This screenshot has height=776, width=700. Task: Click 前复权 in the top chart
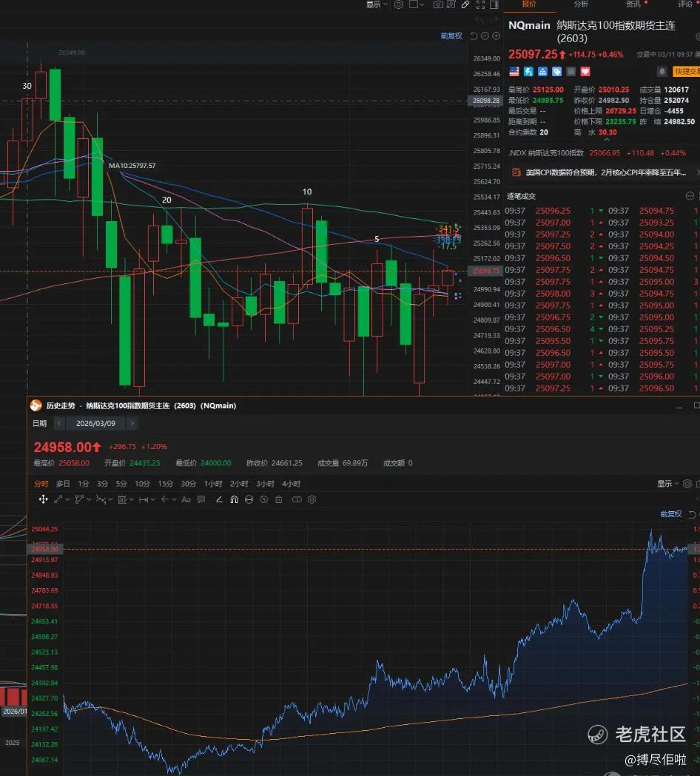451,36
